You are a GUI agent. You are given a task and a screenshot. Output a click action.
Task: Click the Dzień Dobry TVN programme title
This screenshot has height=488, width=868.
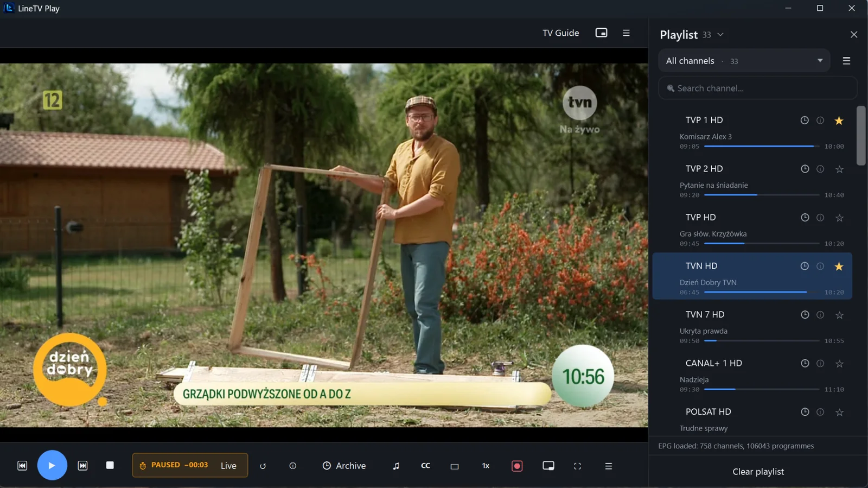pos(708,282)
